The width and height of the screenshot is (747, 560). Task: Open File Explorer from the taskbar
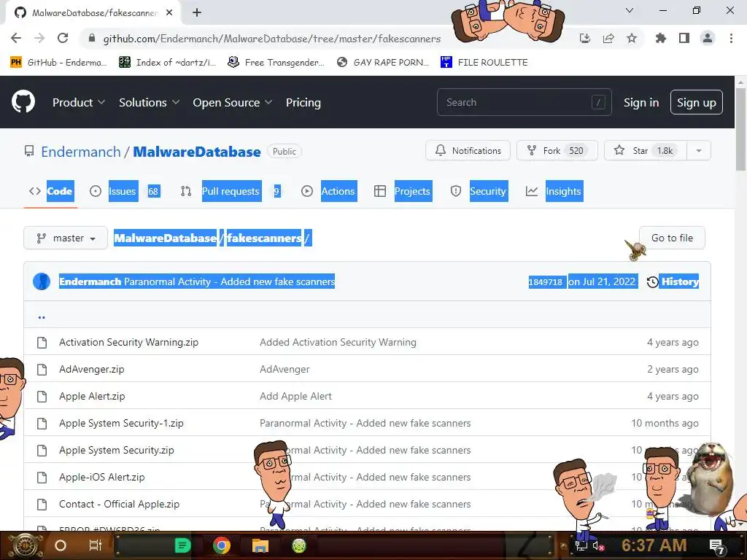(x=260, y=545)
